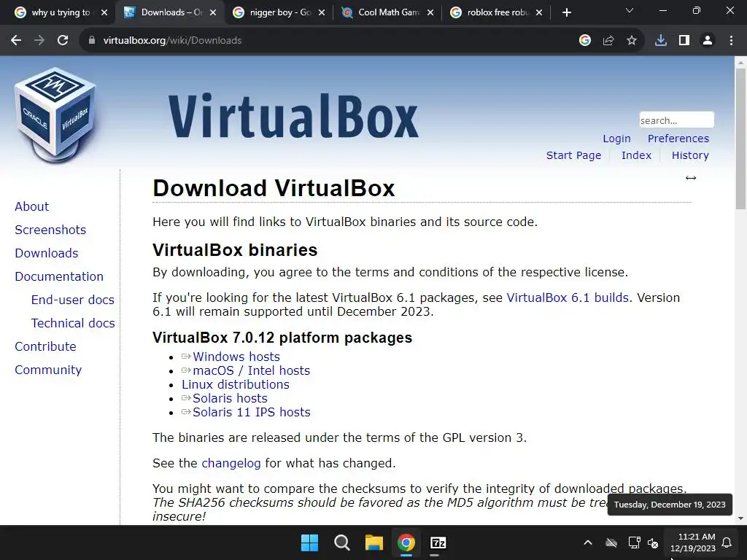747x560 pixels.
Task: Open the notification bell
Action: tap(727, 542)
